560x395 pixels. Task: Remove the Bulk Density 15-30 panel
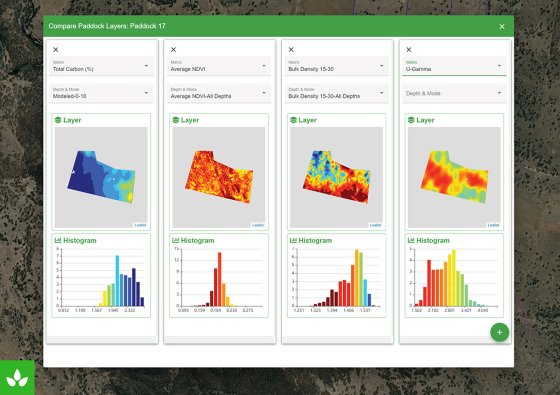291,50
